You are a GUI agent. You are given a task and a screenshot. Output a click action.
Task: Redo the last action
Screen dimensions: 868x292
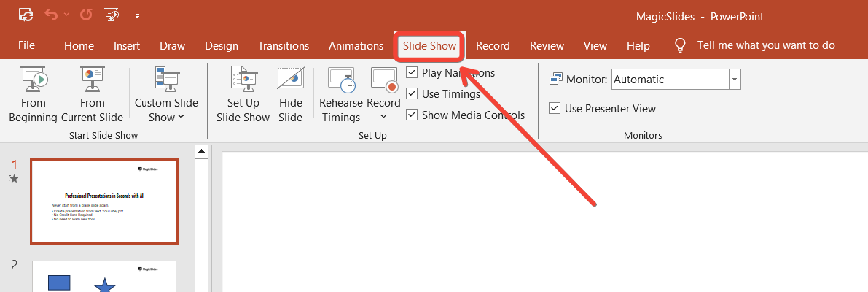[86, 15]
